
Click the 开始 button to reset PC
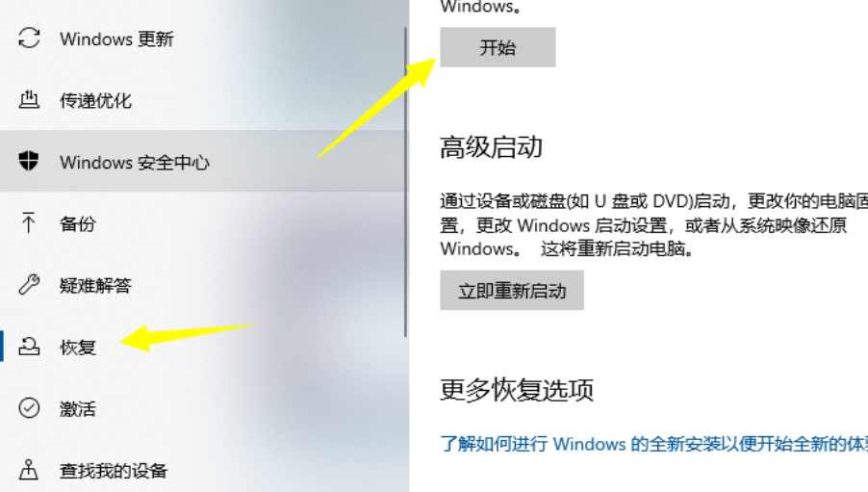[x=498, y=47]
